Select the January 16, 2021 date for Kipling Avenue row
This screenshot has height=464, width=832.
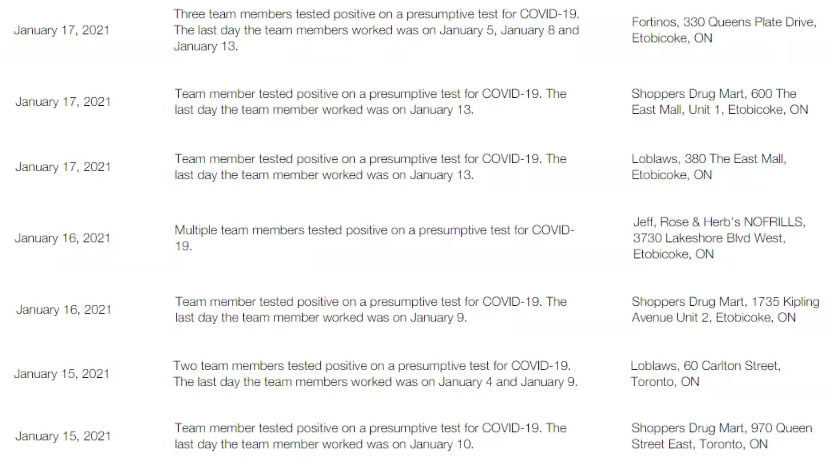pos(62,310)
